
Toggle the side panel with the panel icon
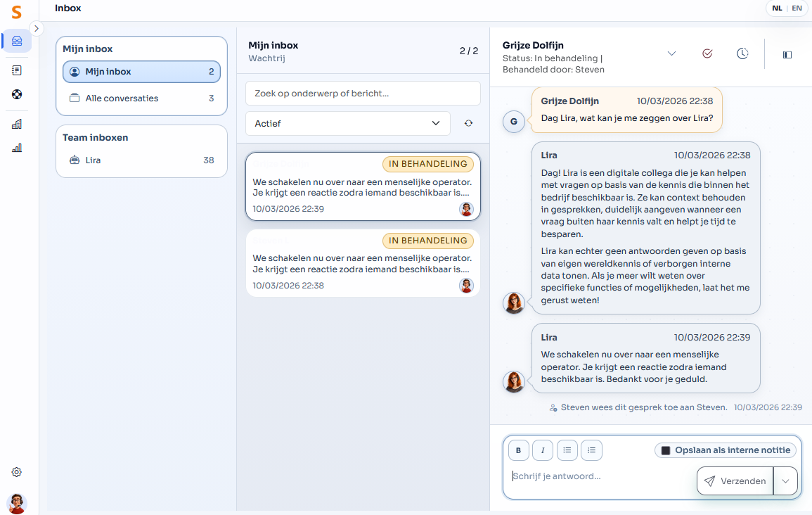tap(787, 53)
